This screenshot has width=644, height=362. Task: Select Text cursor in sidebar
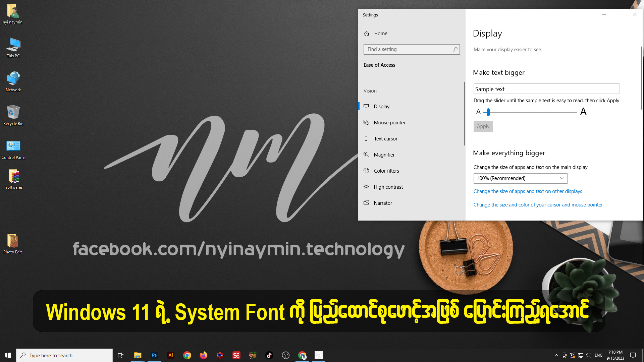point(412,139)
